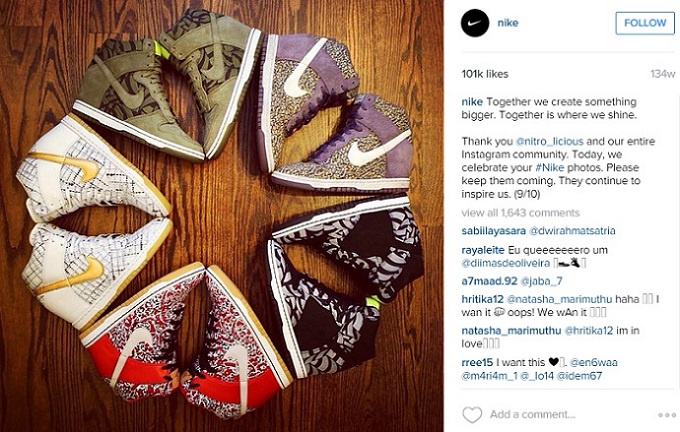Open the @diimasdeoliveira mention
Viewport: 680px width, 432px height.
[505, 263]
